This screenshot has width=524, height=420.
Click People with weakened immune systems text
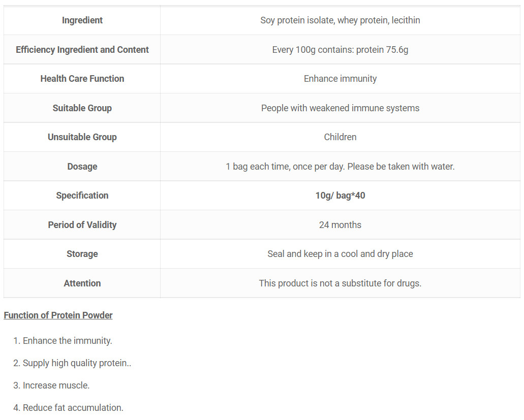tap(340, 108)
